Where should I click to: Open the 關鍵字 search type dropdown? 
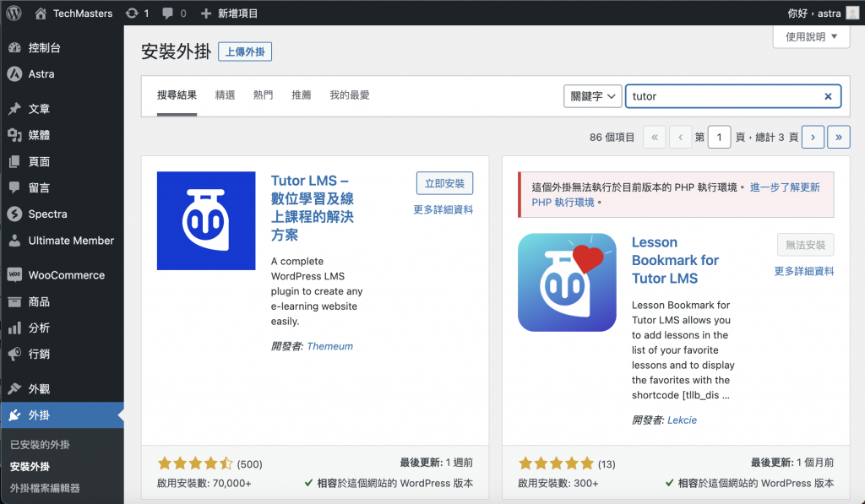592,96
